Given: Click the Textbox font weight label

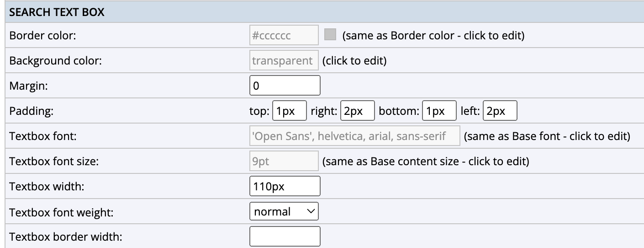Looking at the screenshot, I should click(61, 212).
